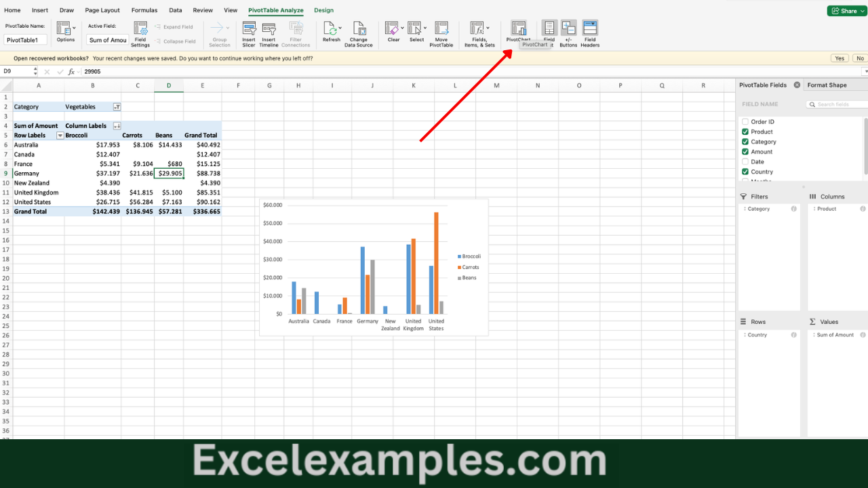Click Change Data Source
868x488 pixels.
pos(359,35)
